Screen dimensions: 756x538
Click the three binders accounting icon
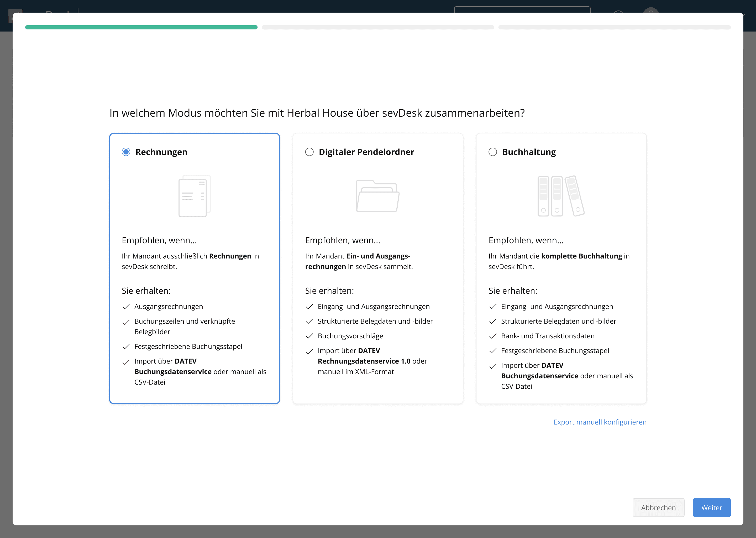(x=561, y=196)
